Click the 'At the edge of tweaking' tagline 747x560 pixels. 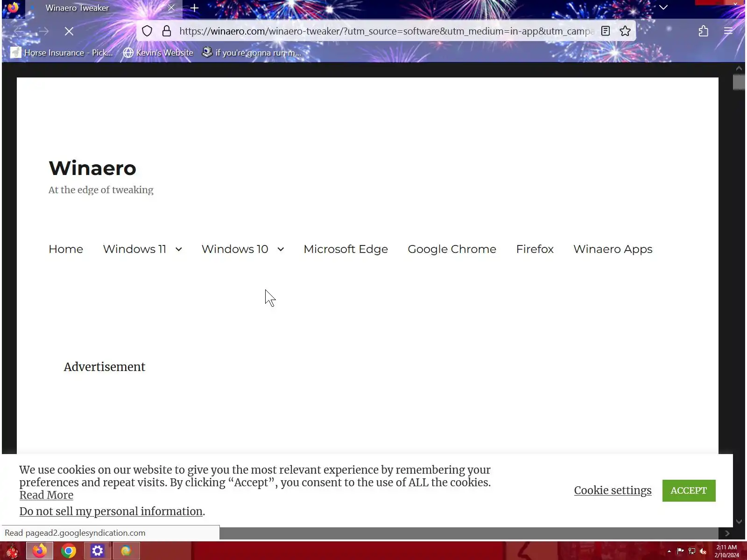pos(101,190)
